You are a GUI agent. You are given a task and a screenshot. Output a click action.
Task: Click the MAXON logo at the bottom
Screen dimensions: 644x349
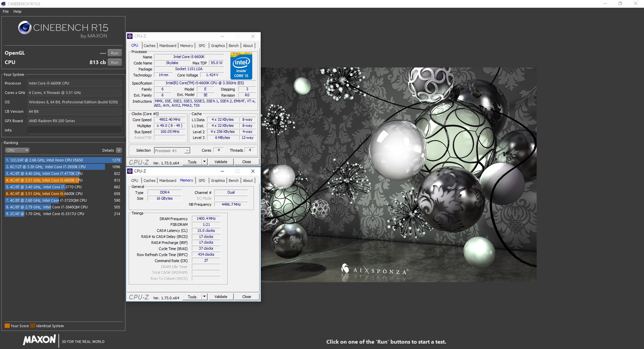(x=39, y=340)
